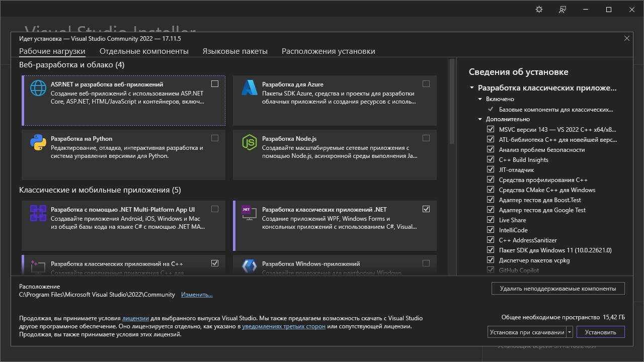The height and width of the screenshot is (362, 644).
Task: Click the feedback icon in title bar
Action: pyautogui.click(x=562, y=10)
